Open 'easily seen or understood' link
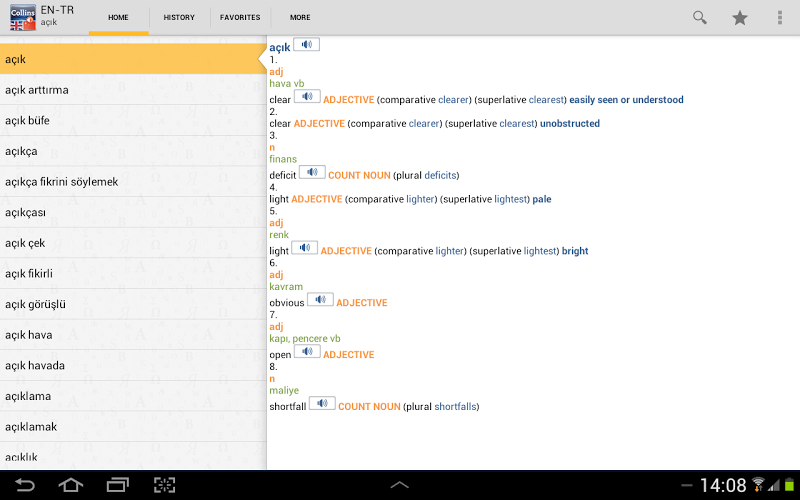This screenshot has width=800, height=500. [626, 100]
